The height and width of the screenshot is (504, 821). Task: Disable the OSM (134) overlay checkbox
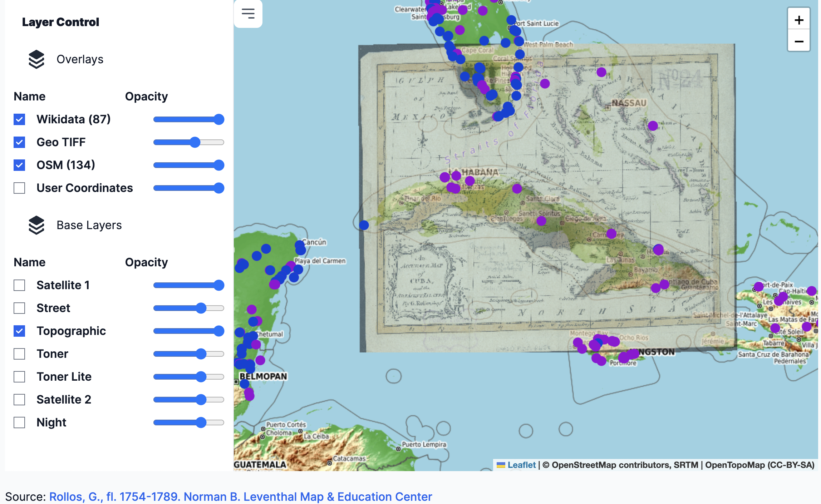[x=19, y=165]
